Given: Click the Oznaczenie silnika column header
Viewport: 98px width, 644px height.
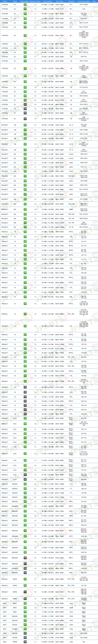Looking at the screenshot, I should (84, 1).
